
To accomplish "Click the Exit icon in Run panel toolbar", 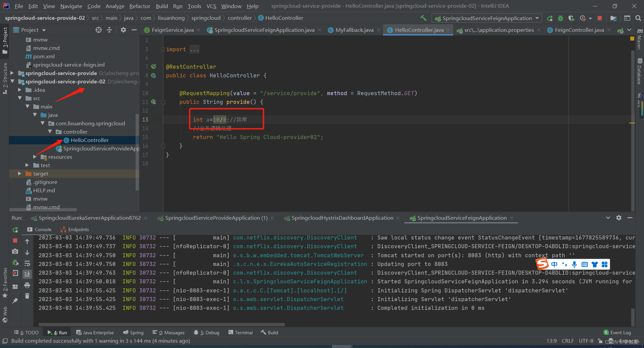I will (15, 273).
